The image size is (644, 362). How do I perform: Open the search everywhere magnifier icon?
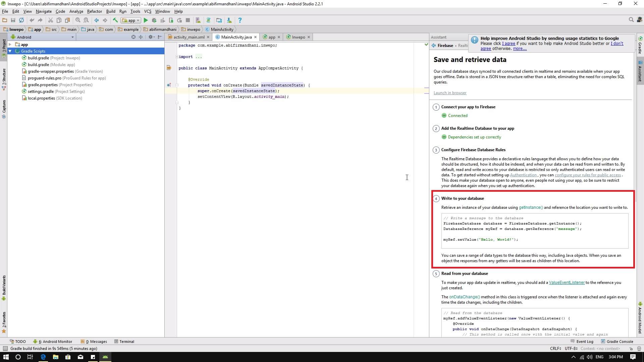(x=631, y=20)
